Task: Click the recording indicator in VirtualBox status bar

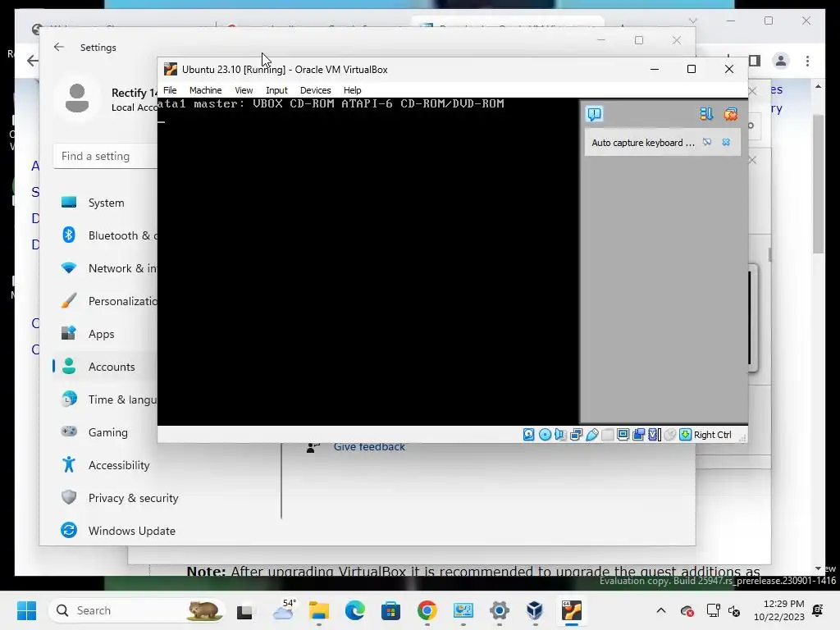Action: pos(638,435)
